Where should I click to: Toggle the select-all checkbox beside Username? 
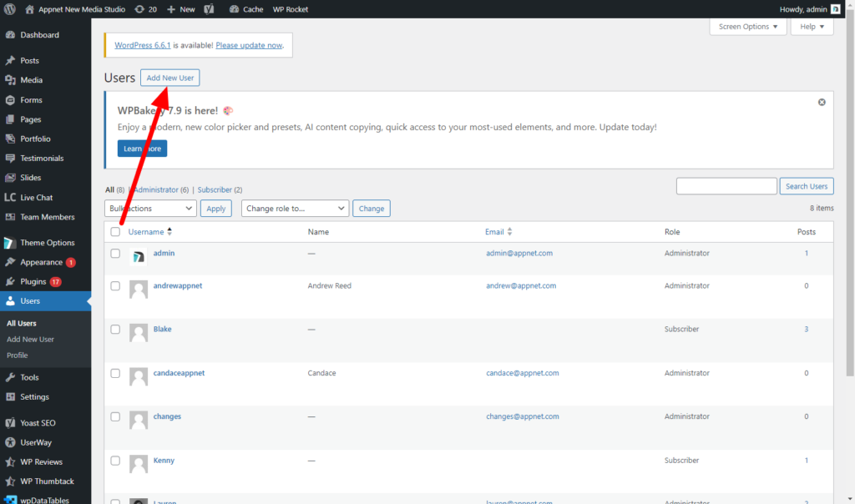point(115,232)
